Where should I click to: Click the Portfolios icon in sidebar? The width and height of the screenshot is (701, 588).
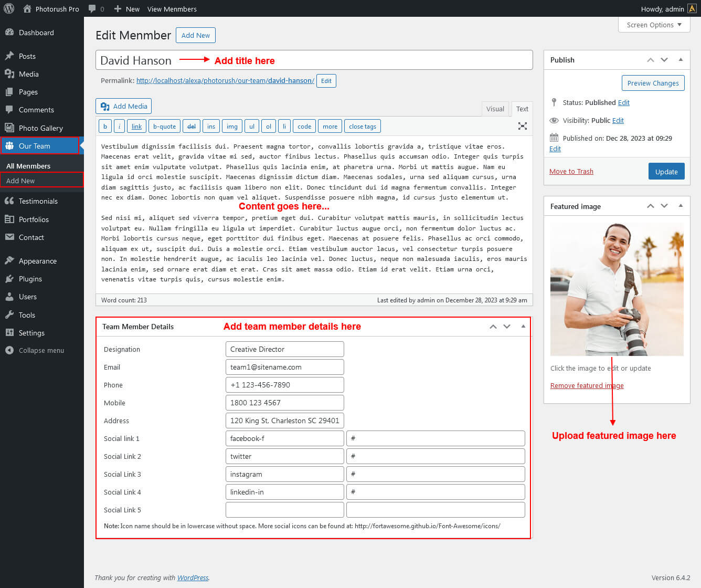9,219
